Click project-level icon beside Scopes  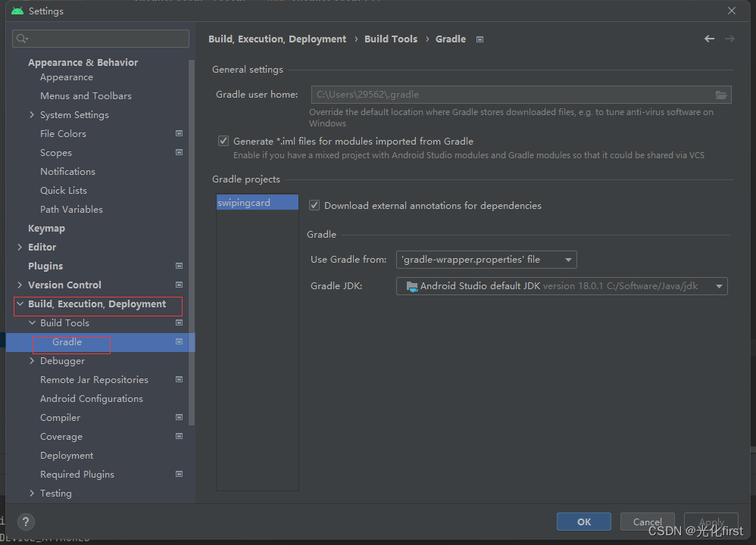click(179, 152)
